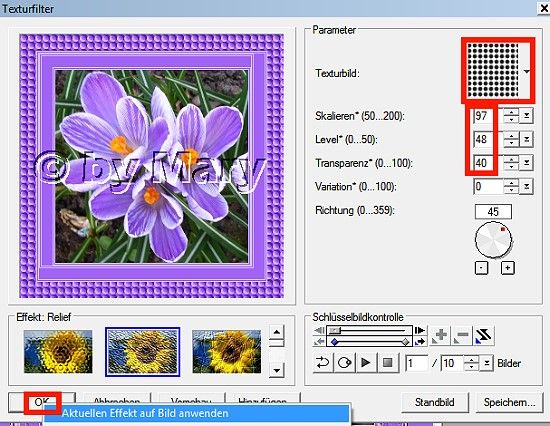Open the Skalieren slider popup button
550x426 pixels.
coord(527,116)
